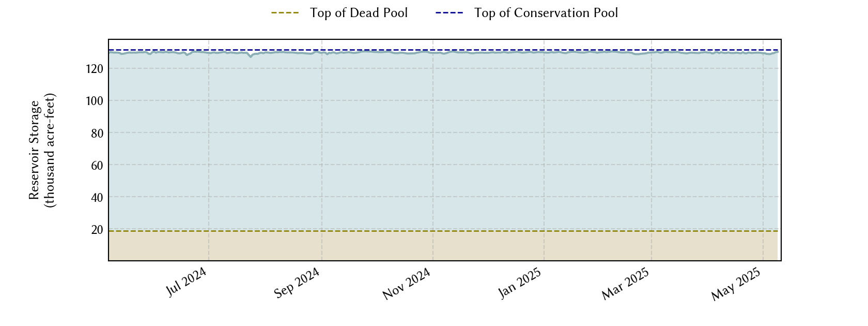Screen dimensions: 868x326
Task: Click the y-axis tick label 120
Action: [95, 69]
